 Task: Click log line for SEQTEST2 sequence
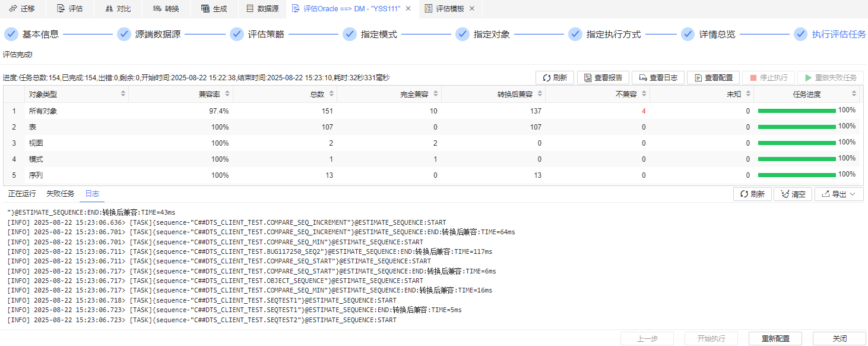[x=202, y=320]
